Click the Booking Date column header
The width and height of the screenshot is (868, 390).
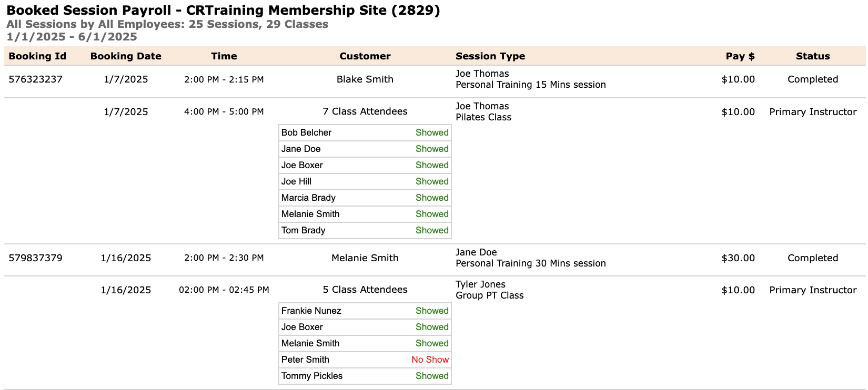(x=126, y=56)
